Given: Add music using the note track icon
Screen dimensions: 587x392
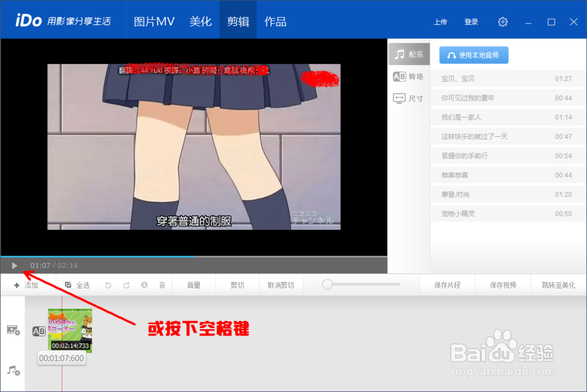Looking at the screenshot, I should [x=13, y=370].
